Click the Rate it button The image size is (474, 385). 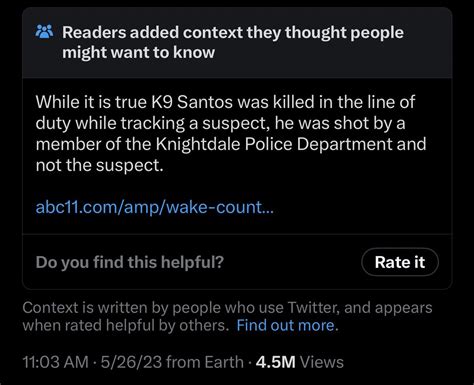(400, 262)
